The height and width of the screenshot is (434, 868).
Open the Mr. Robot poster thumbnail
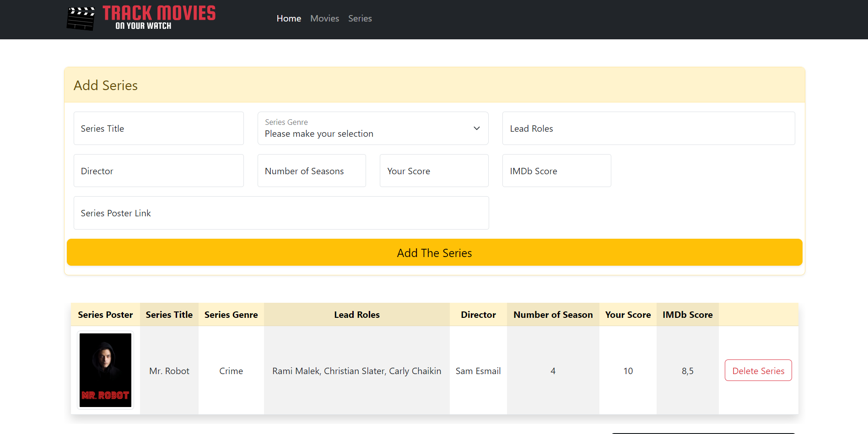click(105, 370)
